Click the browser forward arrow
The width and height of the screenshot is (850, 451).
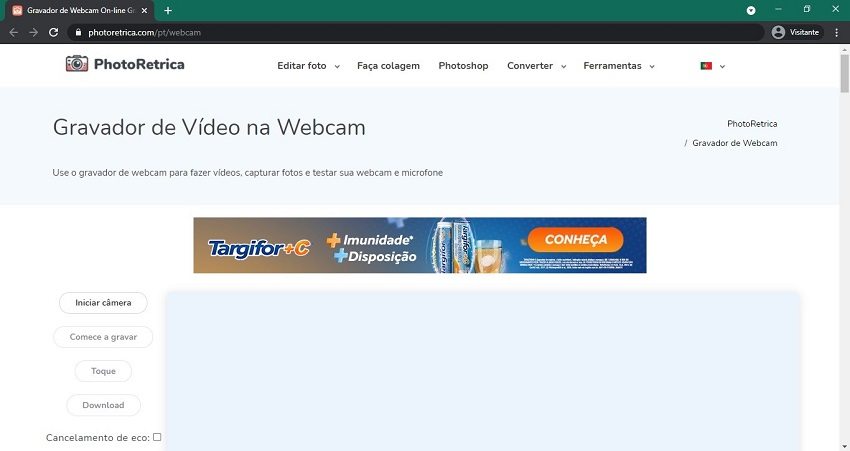click(x=34, y=33)
